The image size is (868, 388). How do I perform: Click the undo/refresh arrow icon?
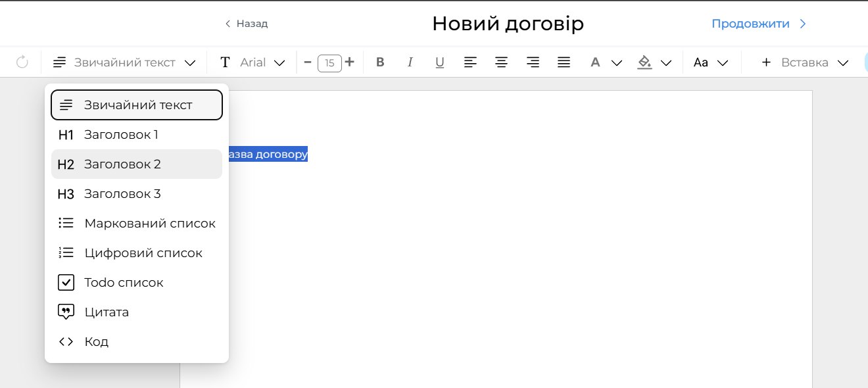(22, 62)
